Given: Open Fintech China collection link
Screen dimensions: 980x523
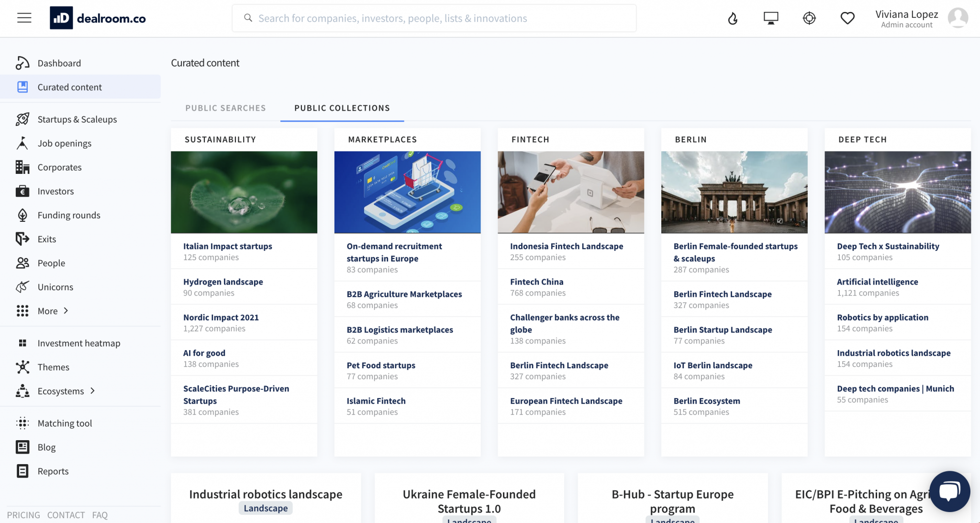Looking at the screenshot, I should click(x=536, y=282).
